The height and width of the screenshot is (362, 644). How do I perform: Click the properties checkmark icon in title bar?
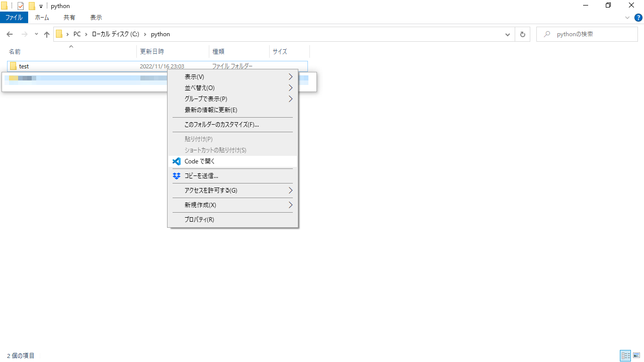pyautogui.click(x=21, y=6)
